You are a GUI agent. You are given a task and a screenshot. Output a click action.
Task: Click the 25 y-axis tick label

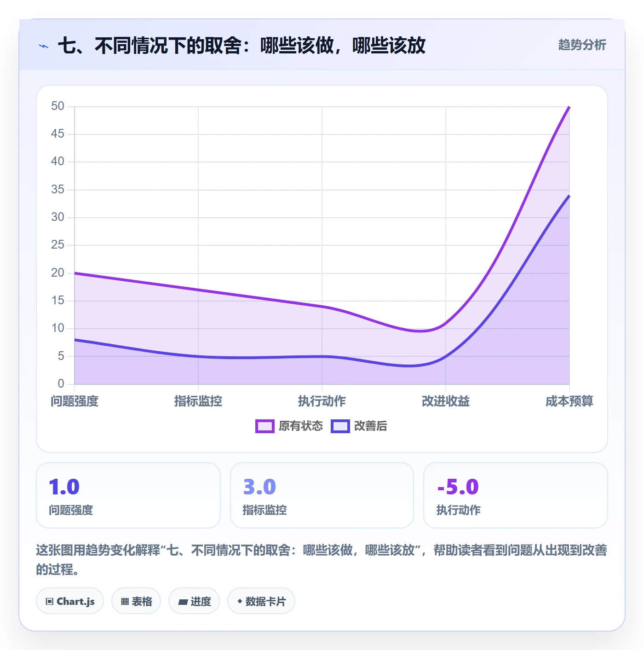[x=57, y=245]
